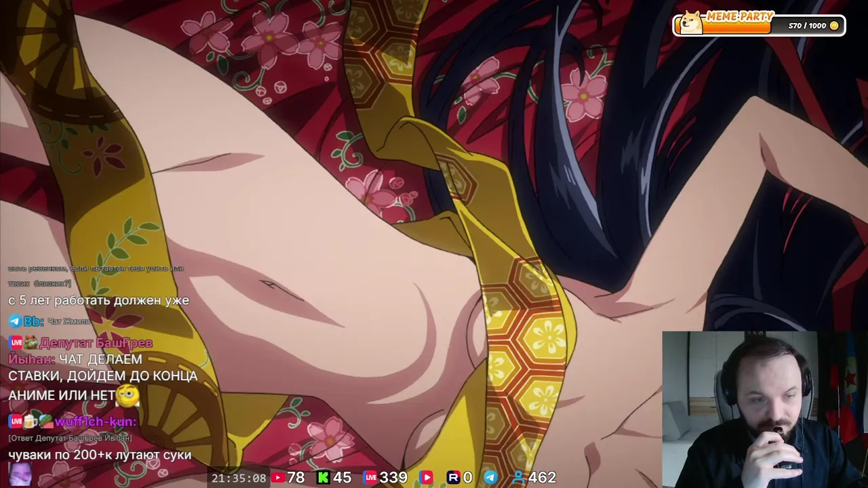This screenshot has height=488, width=868.
Task: Click the count '45' beside the Kick icon
Action: 342,478
